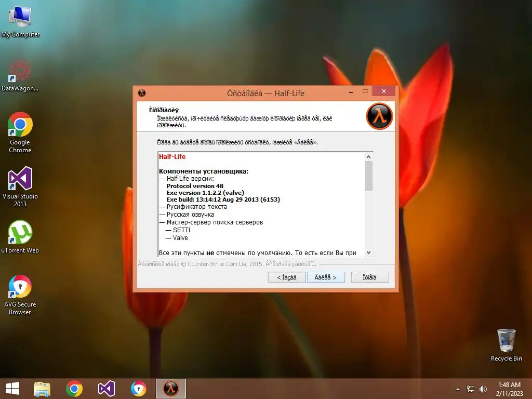Click 'Protocol version 48' text
Screen dimensions: 532x399
click(195, 186)
